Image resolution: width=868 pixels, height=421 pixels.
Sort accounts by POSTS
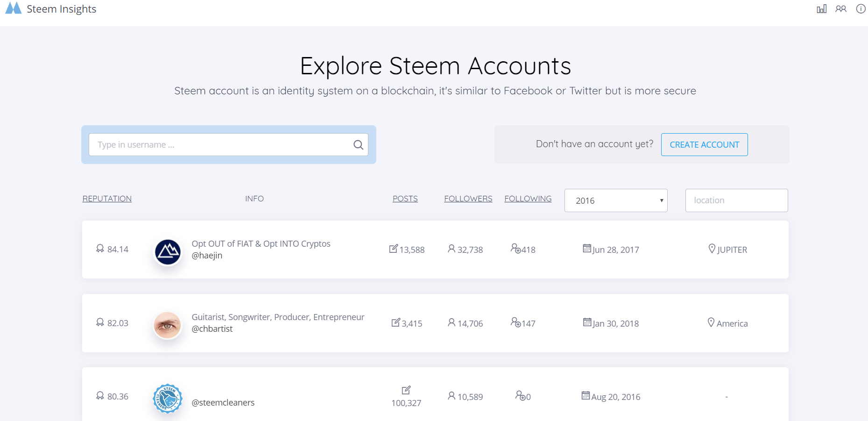[x=405, y=199]
